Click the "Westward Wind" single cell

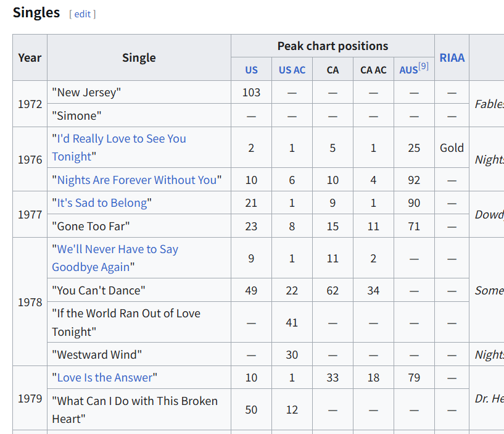(139, 354)
